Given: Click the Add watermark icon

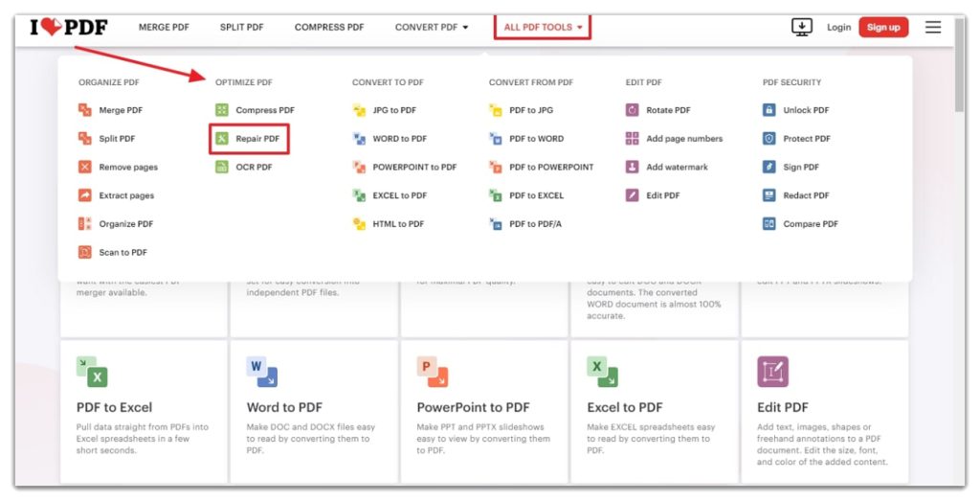Looking at the screenshot, I should tap(633, 167).
